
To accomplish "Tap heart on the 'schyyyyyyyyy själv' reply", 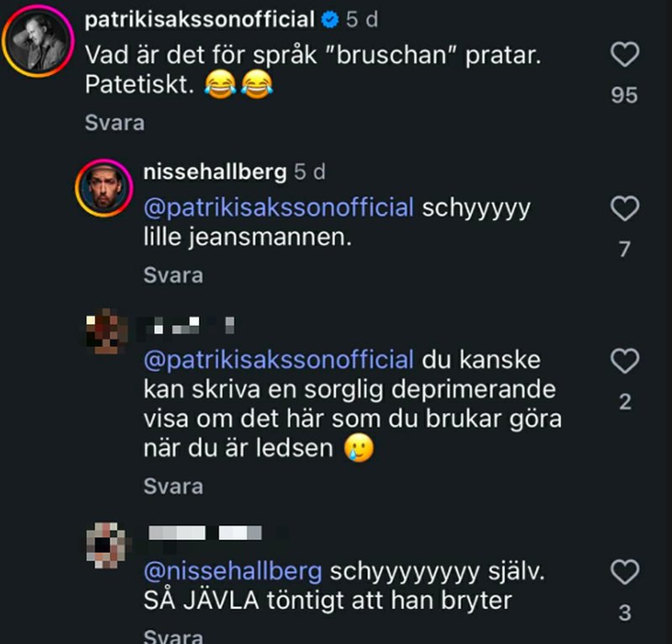I will coord(624,573).
